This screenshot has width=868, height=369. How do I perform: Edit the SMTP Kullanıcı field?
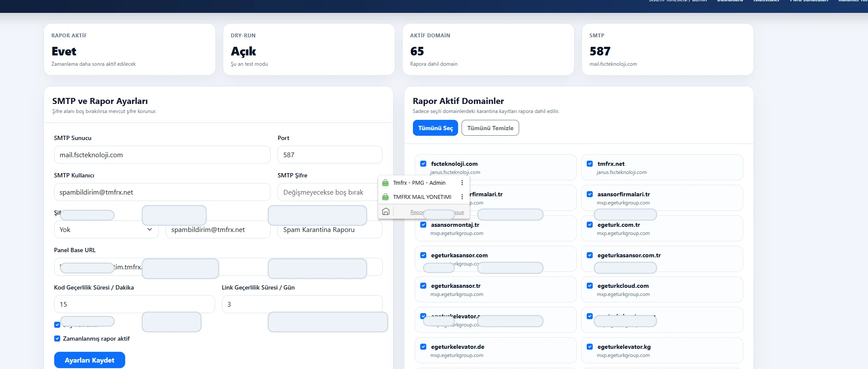[162, 192]
